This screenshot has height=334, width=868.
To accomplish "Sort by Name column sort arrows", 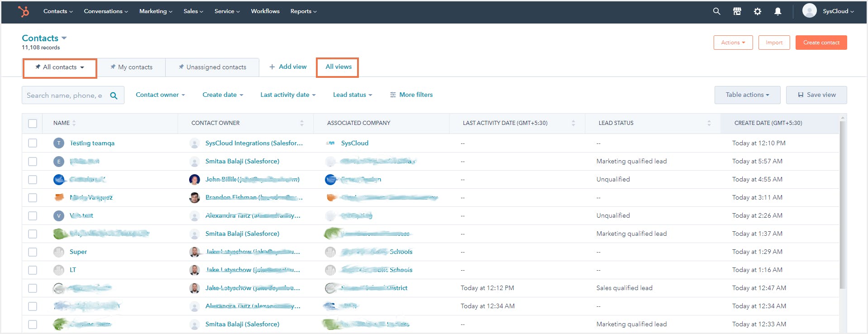I will [x=74, y=123].
